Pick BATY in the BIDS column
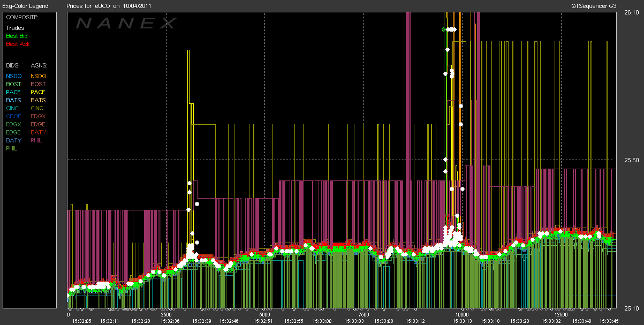Viewport: 644px width, 325px height. pos(13,140)
